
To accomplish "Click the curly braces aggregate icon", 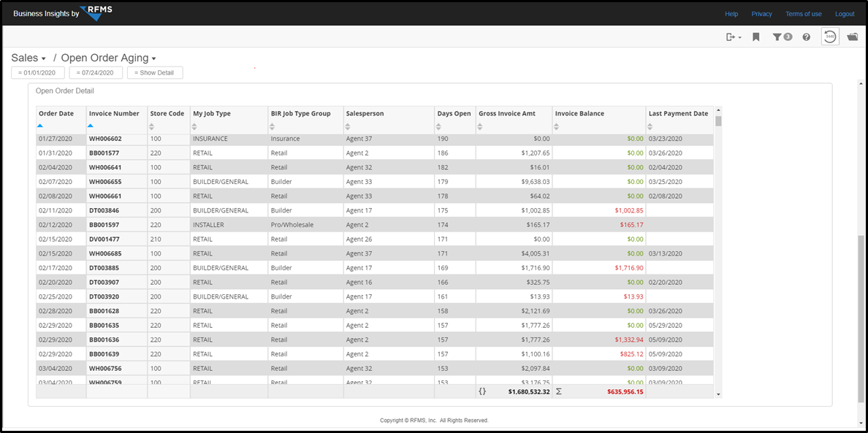I will click(482, 391).
